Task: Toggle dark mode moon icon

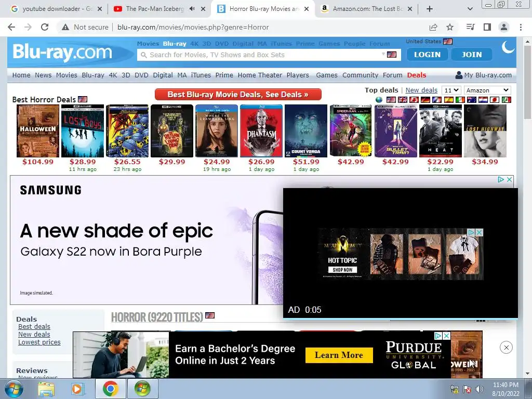Action: [x=508, y=47]
